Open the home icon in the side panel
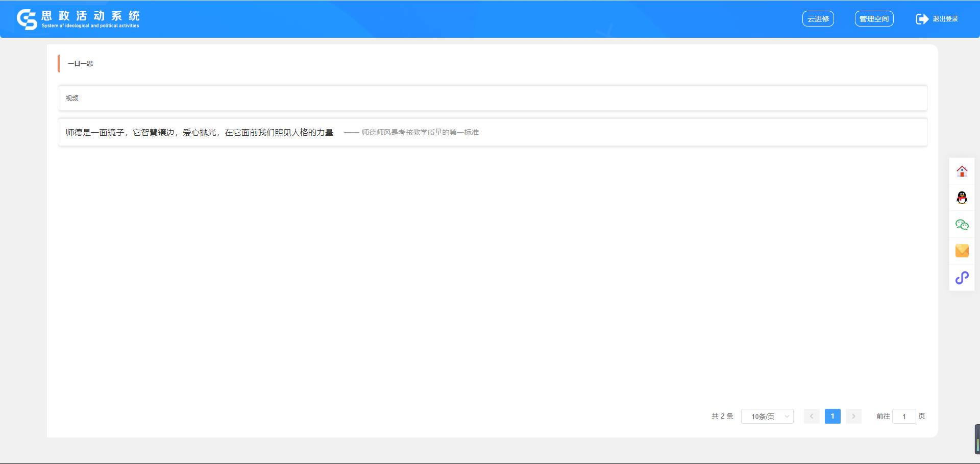The image size is (980, 464). pyautogui.click(x=962, y=171)
